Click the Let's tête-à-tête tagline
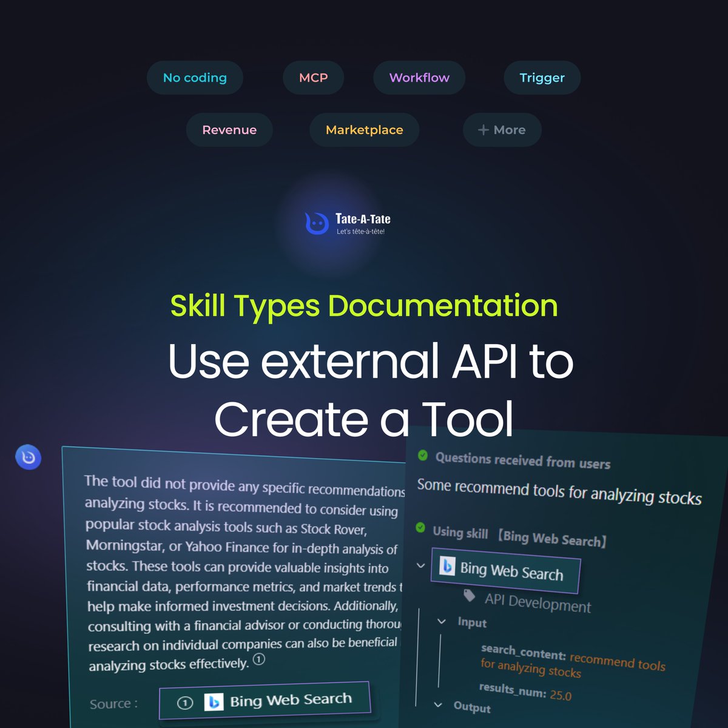 pos(360,232)
